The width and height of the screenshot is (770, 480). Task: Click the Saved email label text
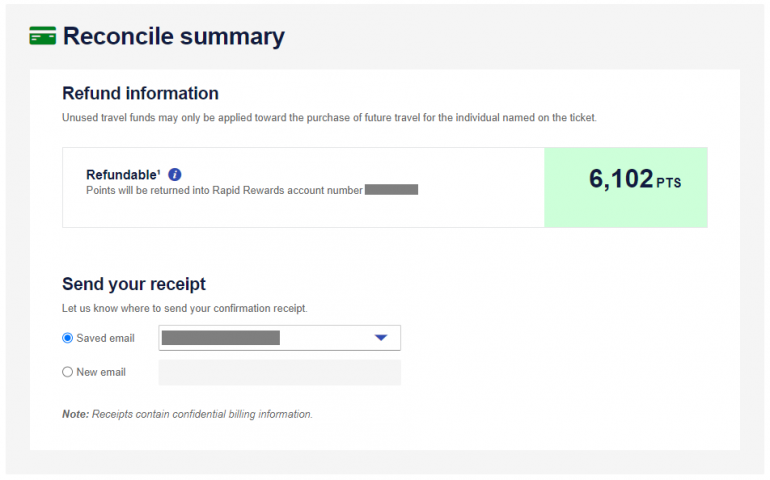[x=105, y=338]
